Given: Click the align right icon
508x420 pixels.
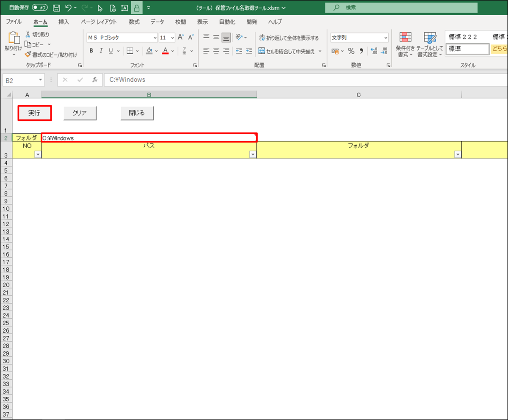Looking at the screenshot, I should pos(226,51).
